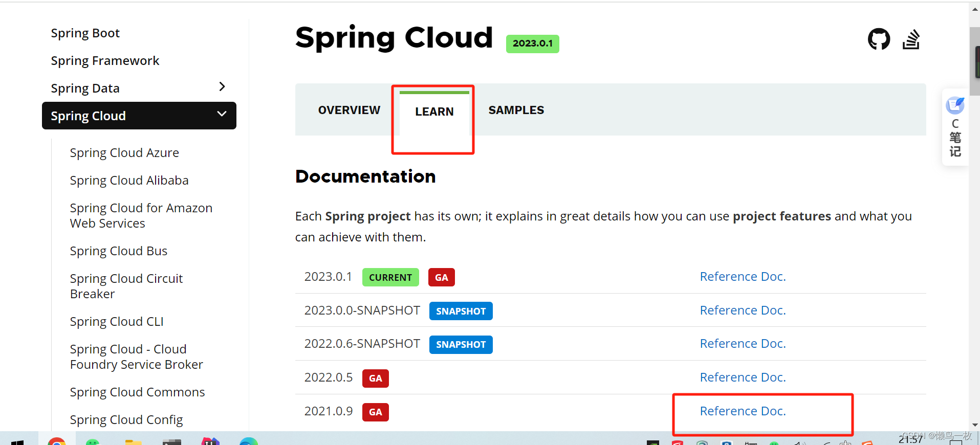The height and width of the screenshot is (445, 980).
Task: Collapse the Spring Cloud submenu chevron
Action: coord(222,114)
